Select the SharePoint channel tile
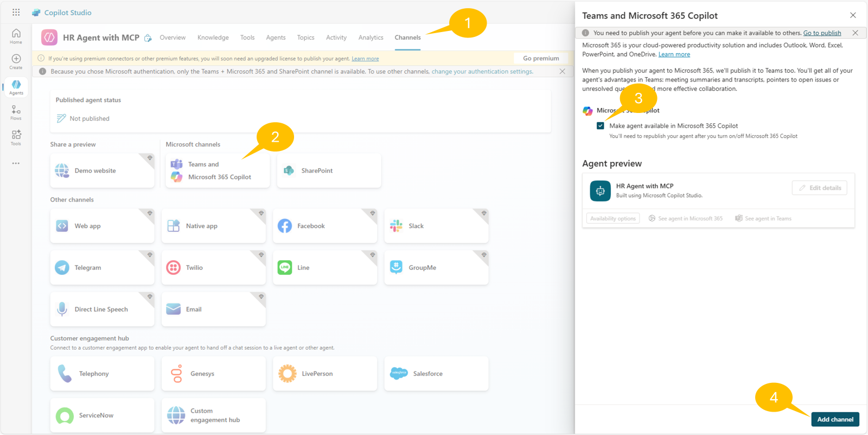 pyautogui.click(x=329, y=171)
